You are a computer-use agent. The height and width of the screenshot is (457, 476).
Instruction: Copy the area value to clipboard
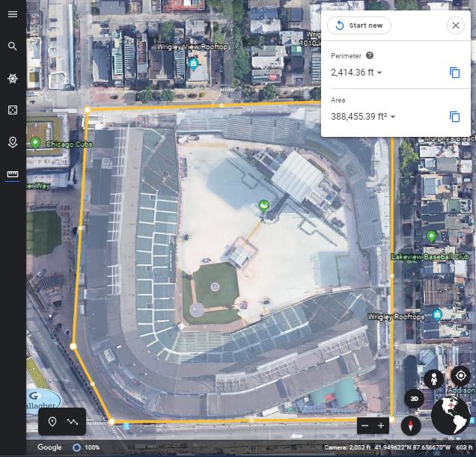pyautogui.click(x=454, y=117)
